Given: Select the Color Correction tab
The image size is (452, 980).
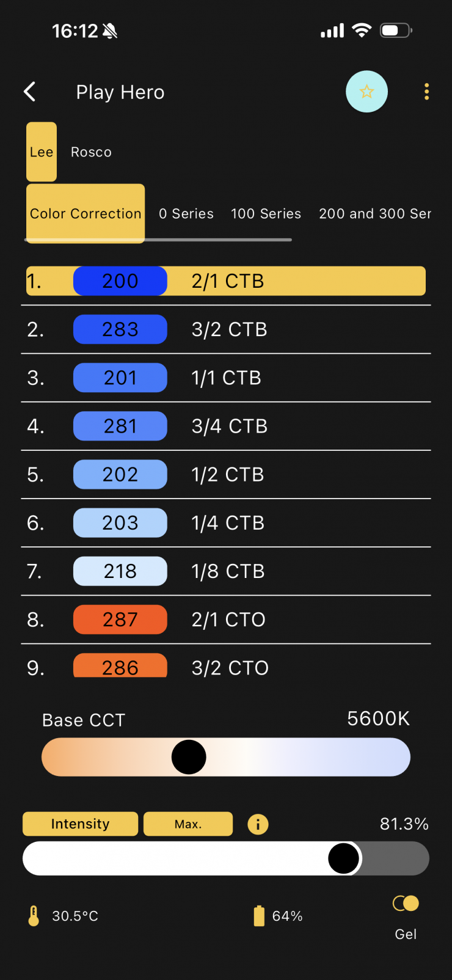Looking at the screenshot, I should pos(86,214).
